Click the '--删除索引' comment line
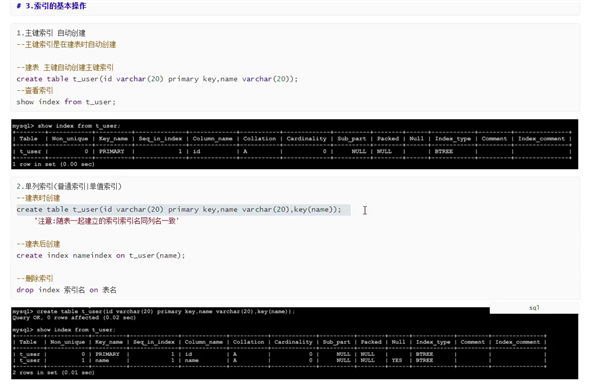This screenshot has width=590, height=386. 35,278
